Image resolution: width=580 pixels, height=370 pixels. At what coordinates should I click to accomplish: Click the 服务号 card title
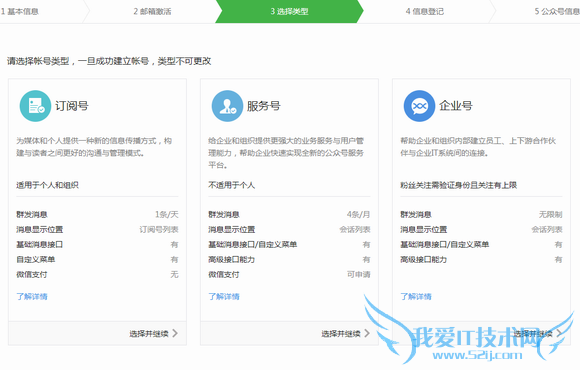point(264,106)
